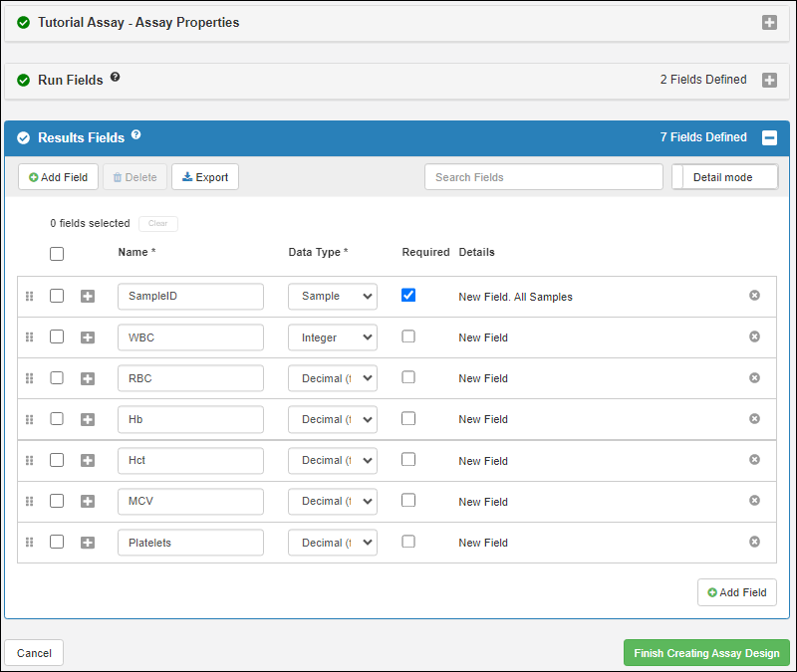Expand the Assay Properties section
Viewport: 797px width, 672px height.
click(x=769, y=22)
